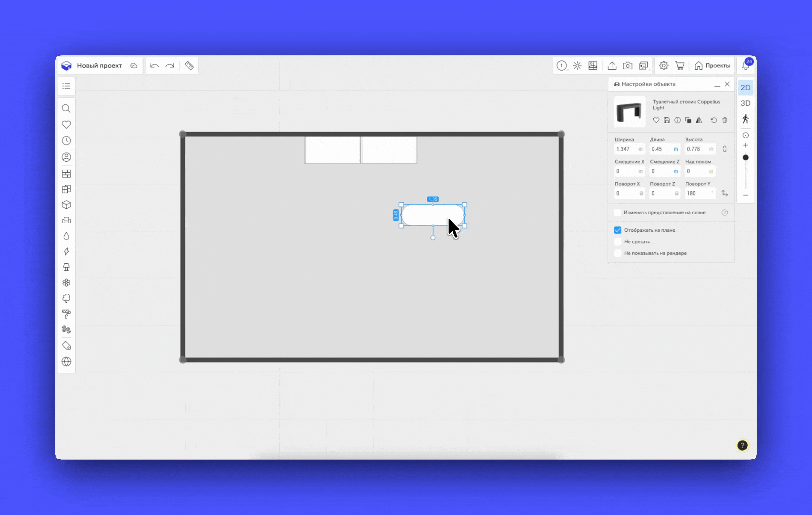Expand the project structure list panel
The width and height of the screenshot is (812, 515).
point(66,86)
